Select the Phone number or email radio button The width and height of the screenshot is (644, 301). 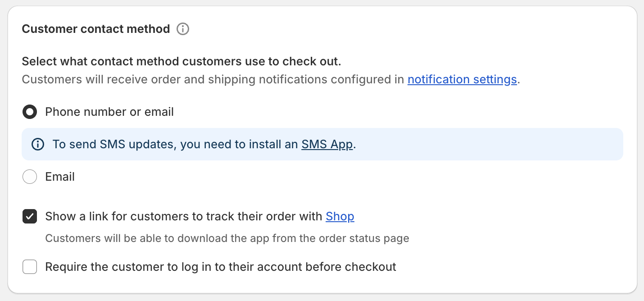click(29, 111)
